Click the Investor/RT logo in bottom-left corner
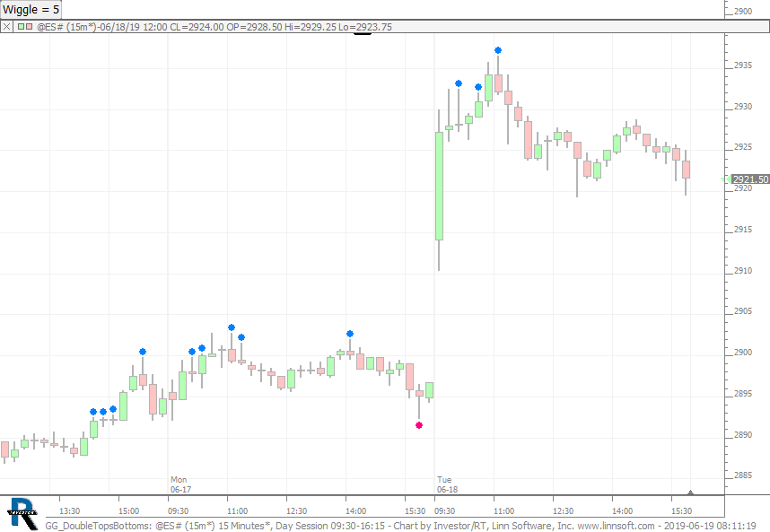The height and width of the screenshot is (532, 770). click(x=22, y=512)
